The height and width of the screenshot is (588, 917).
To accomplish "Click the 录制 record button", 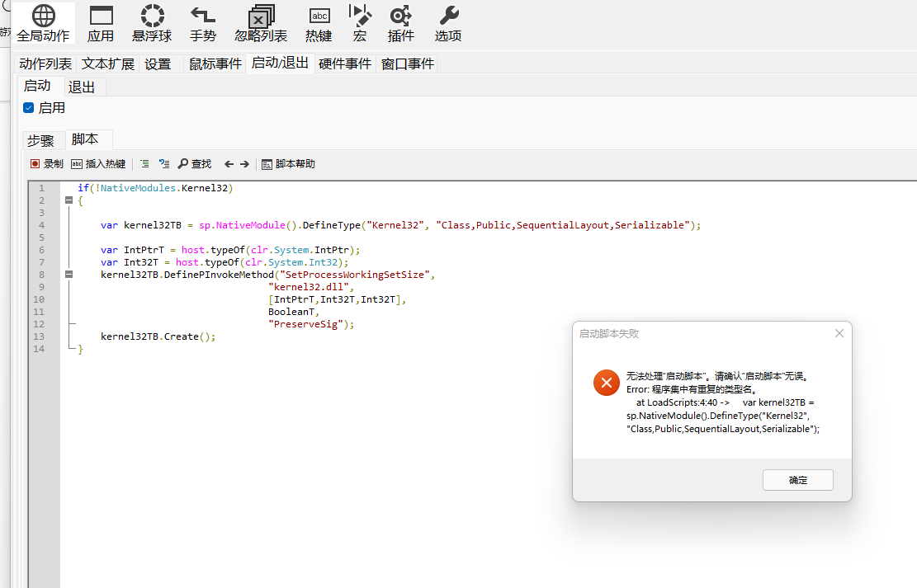I will click(47, 164).
